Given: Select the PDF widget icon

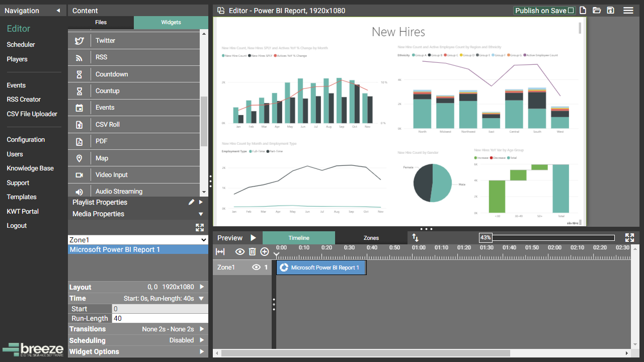Looking at the screenshot, I should click(x=79, y=141).
